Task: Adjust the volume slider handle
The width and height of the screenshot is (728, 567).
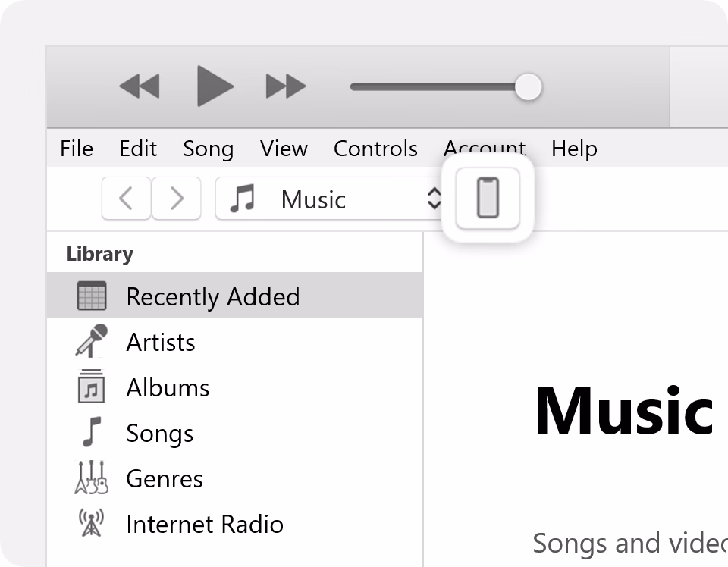Action: tap(529, 86)
